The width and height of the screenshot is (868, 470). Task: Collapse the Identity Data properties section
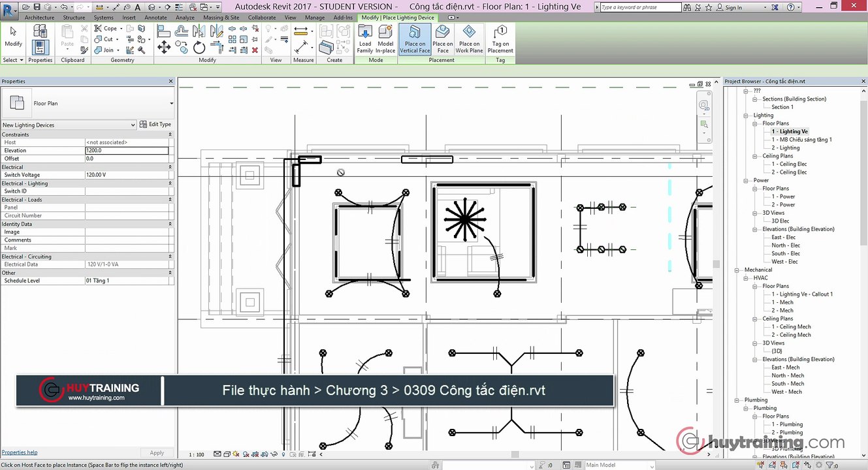click(x=170, y=224)
